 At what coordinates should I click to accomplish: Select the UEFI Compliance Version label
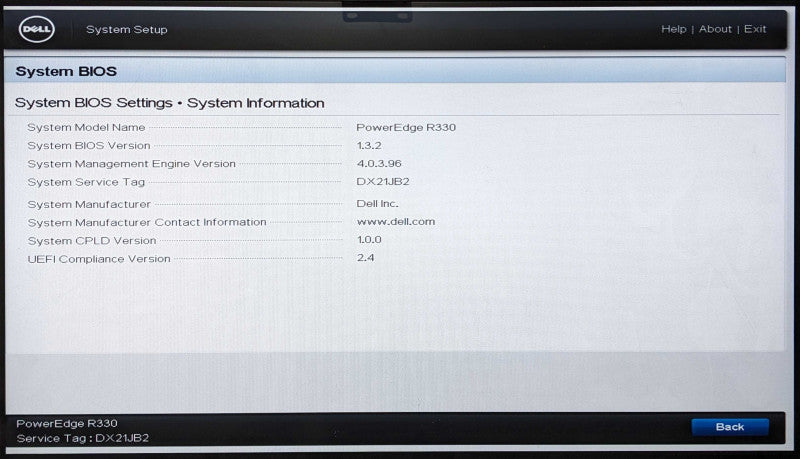(x=99, y=259)
